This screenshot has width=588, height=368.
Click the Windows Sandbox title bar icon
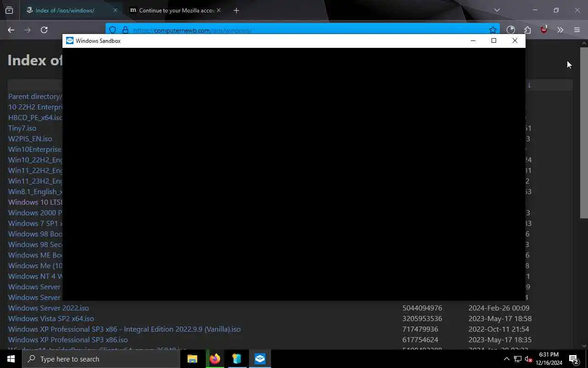[x=70, y=40]
